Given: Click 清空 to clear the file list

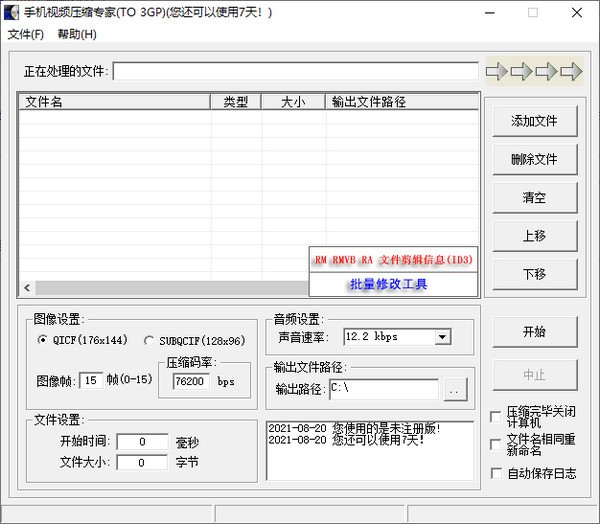Looking at the screenshot, I should pos(534,198).
